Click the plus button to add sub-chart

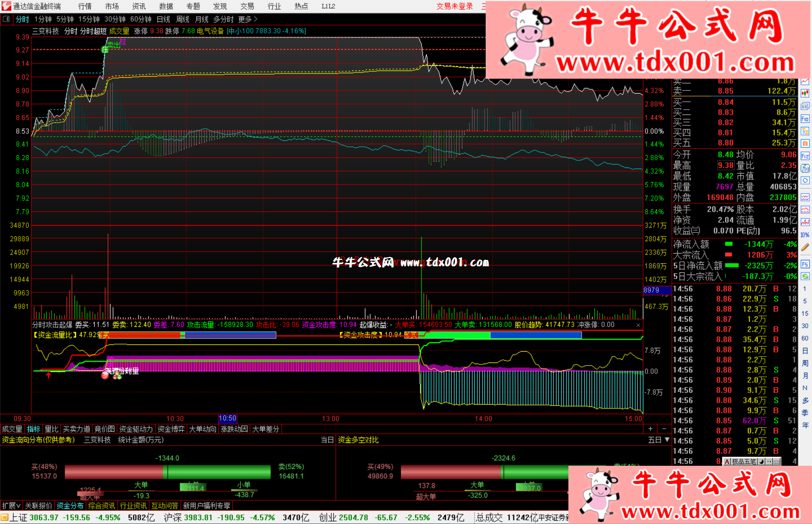pos(650,429)
